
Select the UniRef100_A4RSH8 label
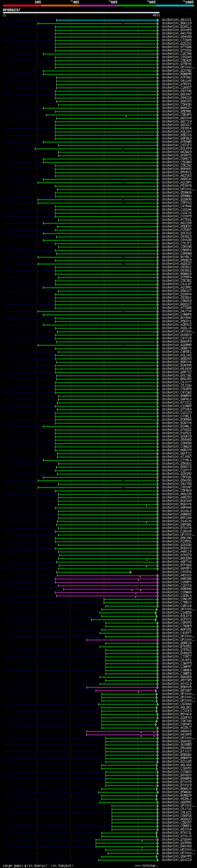click(x=176, y=579)
